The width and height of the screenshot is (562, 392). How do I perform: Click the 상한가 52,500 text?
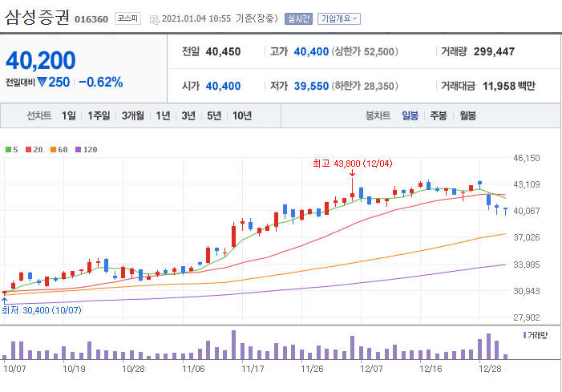[365, 51]
